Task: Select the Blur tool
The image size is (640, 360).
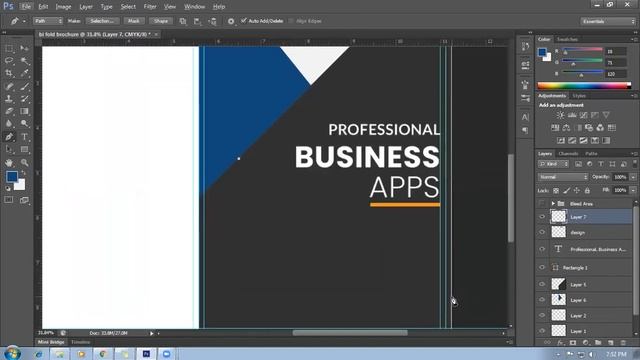Action: click(x=9, y=123)
